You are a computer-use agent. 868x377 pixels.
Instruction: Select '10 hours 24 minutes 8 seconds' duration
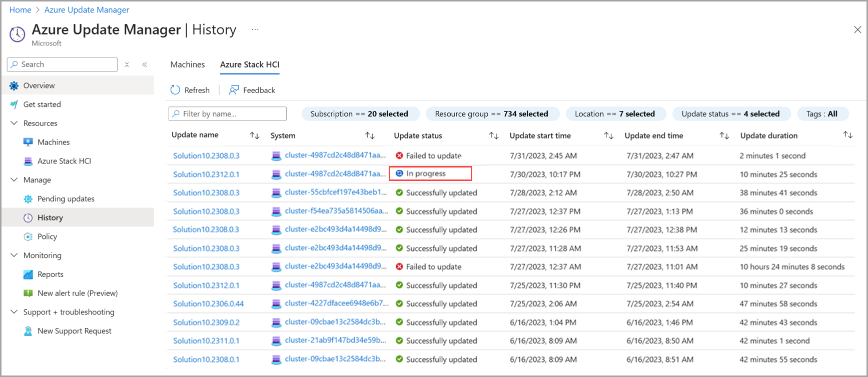[792, 267]
